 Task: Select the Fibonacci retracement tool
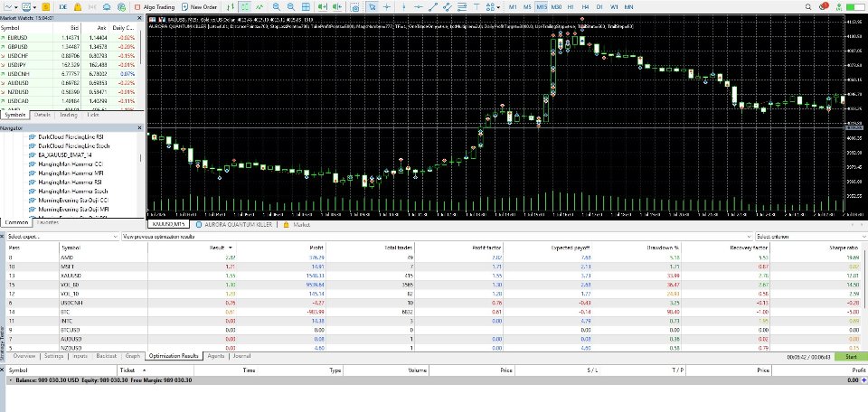(x=462, y=7)
